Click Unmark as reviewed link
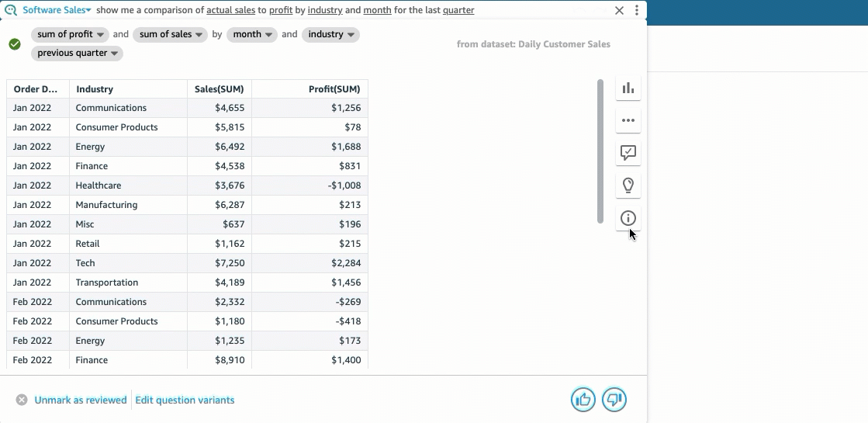 [80, 400]
